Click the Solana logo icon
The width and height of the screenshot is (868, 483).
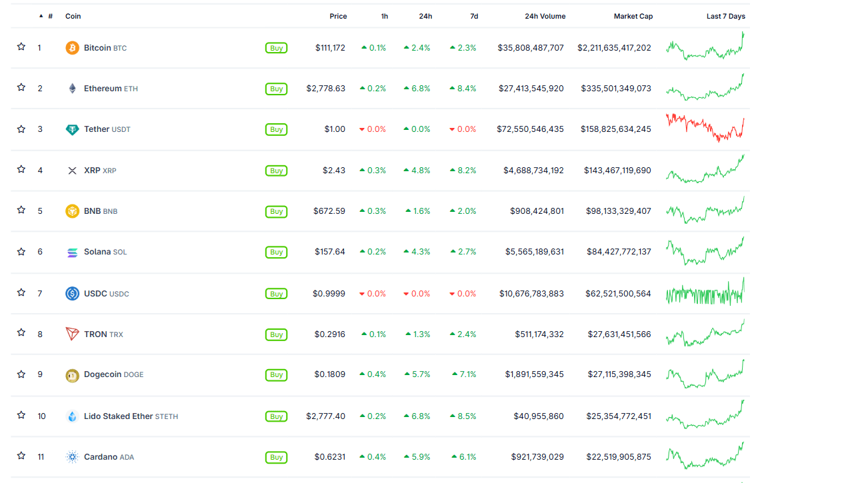[72, 252]
